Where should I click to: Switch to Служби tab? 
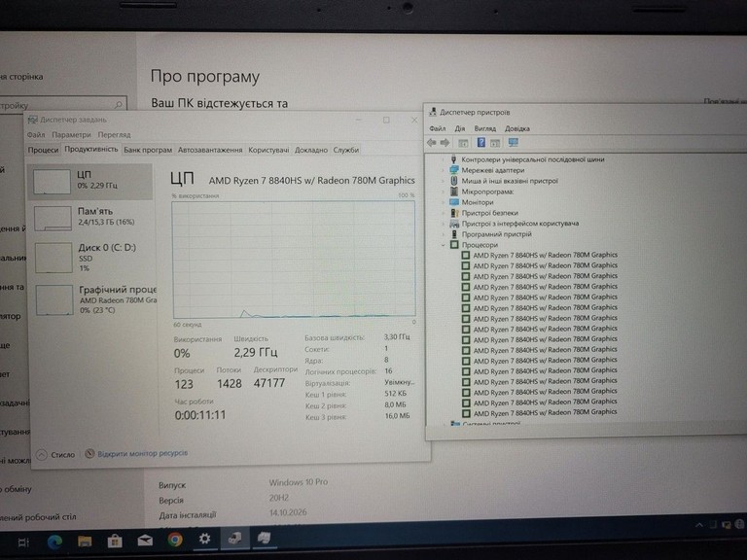point(346,150)
